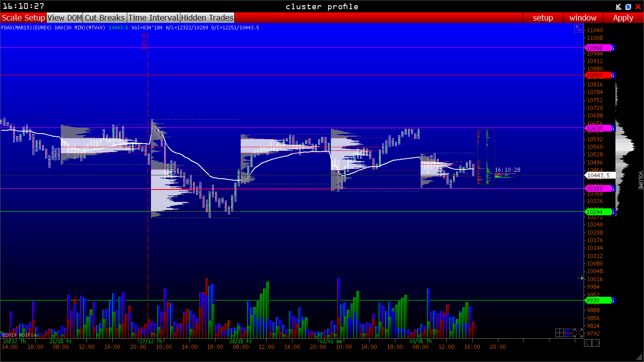
Task: Open the Scale Setup tab
Action: (23, 18)
